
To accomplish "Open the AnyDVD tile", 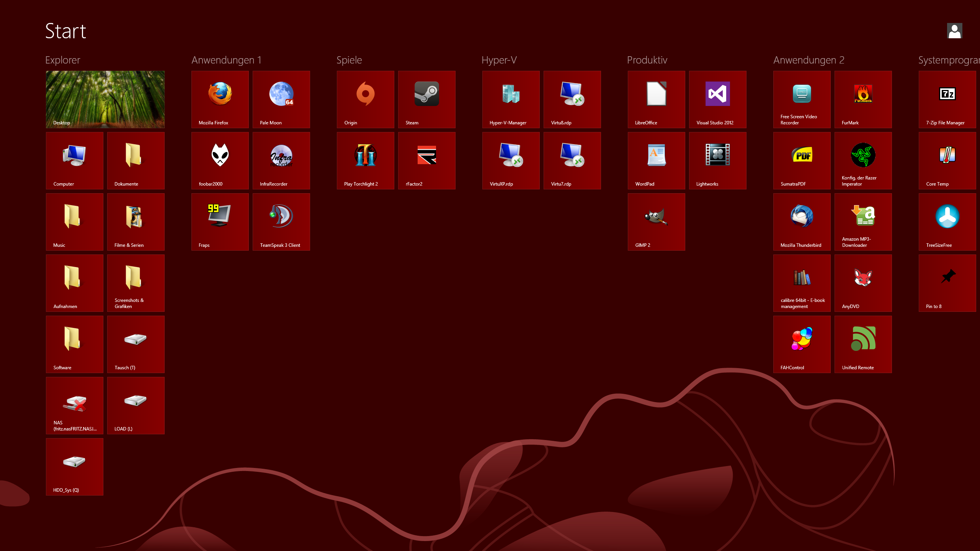I will click(863, 283).
